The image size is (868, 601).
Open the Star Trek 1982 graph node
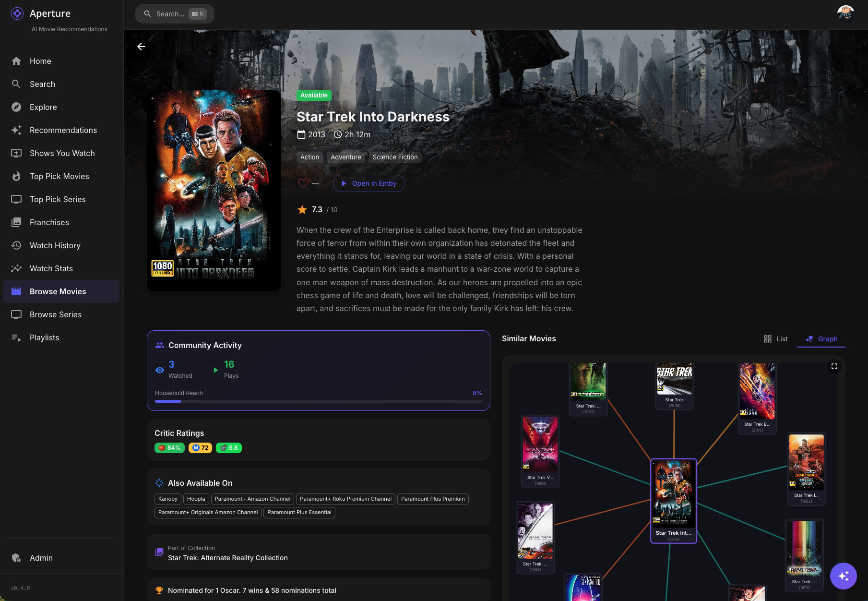[807, 469]
